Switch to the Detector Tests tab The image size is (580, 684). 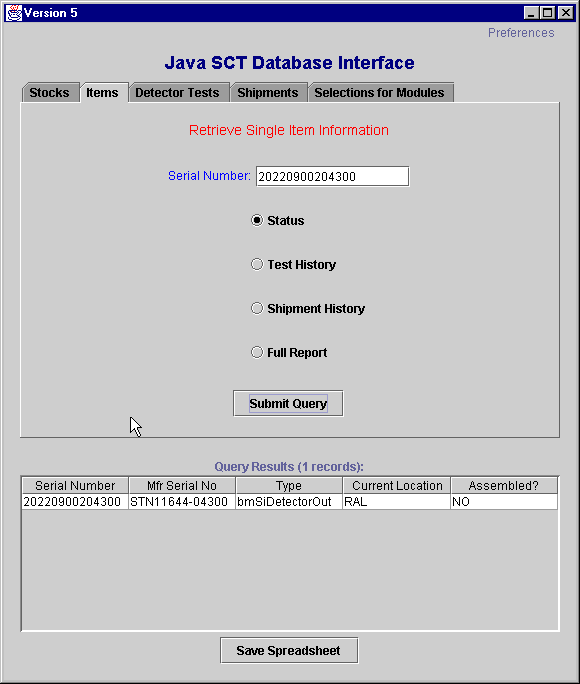(177, 92)
